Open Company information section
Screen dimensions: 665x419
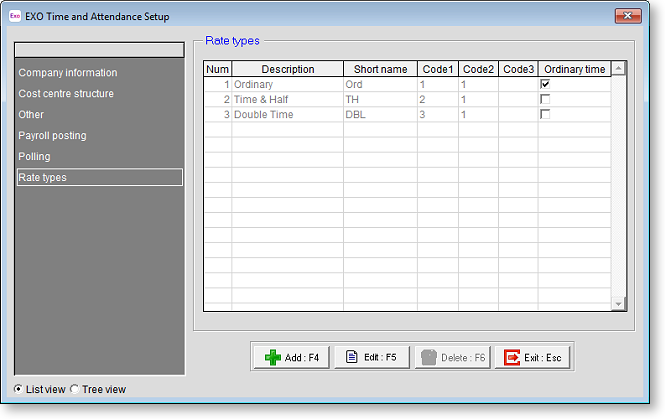68,73
